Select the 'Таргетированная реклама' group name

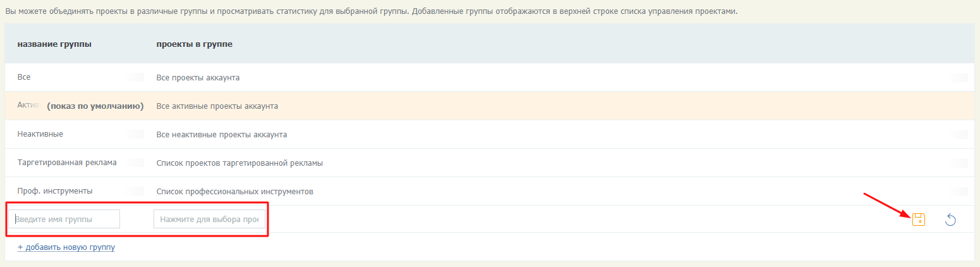click(x=67, y=163)
